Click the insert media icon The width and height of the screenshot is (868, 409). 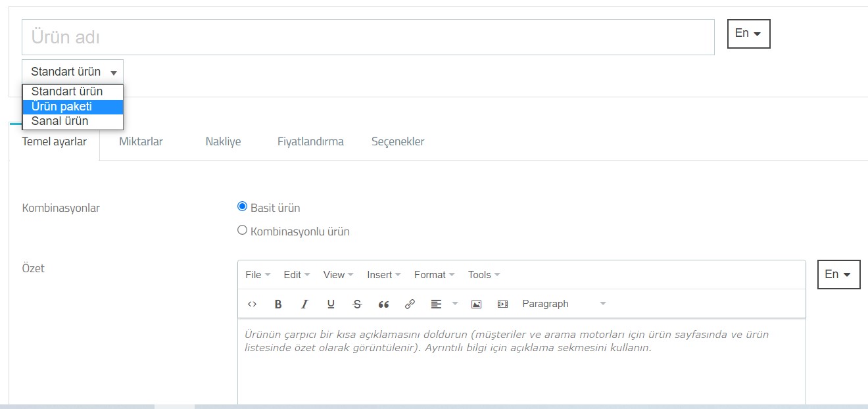503,304
